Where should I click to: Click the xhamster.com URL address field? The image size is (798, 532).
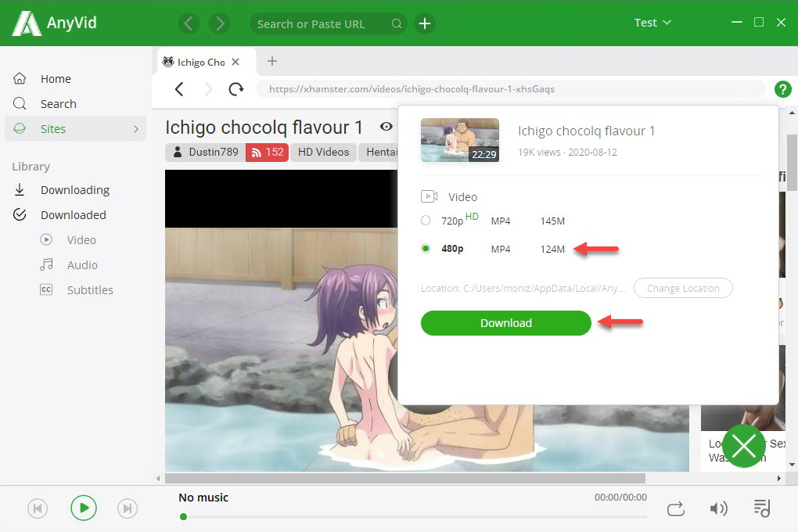pyautogui.click(x=510, y=89)
